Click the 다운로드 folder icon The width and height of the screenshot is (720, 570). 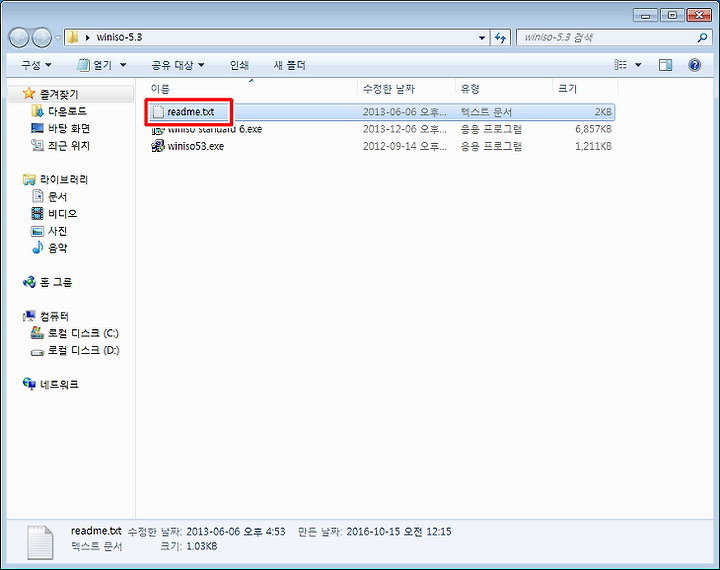click(x=37, y=111)
